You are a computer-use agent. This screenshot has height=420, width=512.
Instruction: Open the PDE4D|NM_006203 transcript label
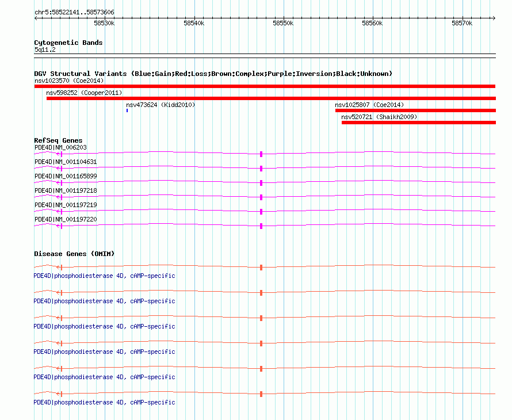pos(61,147)
